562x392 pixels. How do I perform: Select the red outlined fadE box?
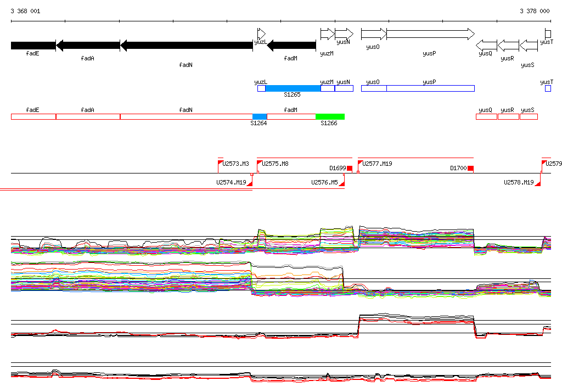click(33, 116)
